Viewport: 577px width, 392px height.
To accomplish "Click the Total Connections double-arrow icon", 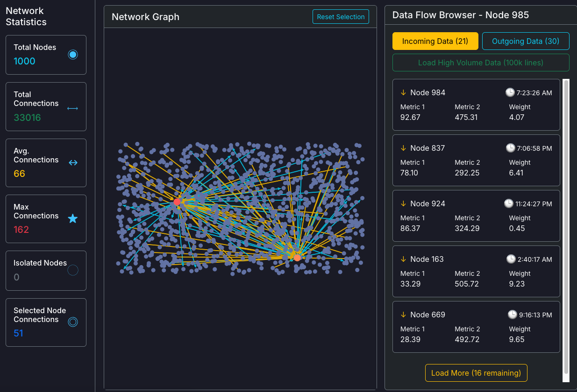I will click(x=72, y=108).
